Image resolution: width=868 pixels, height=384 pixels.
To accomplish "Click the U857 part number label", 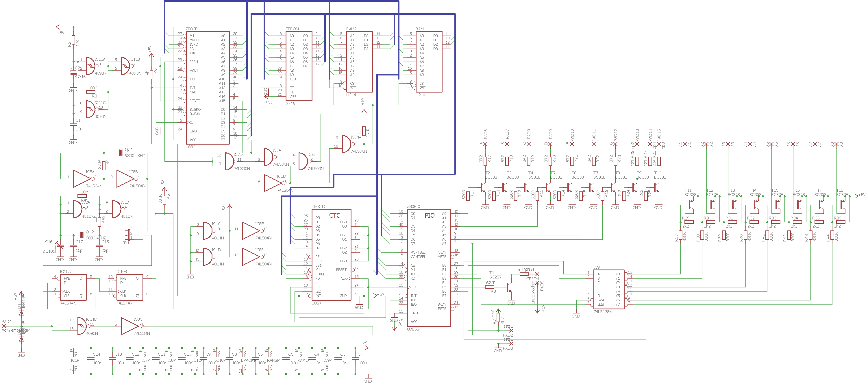I will 316,303.
